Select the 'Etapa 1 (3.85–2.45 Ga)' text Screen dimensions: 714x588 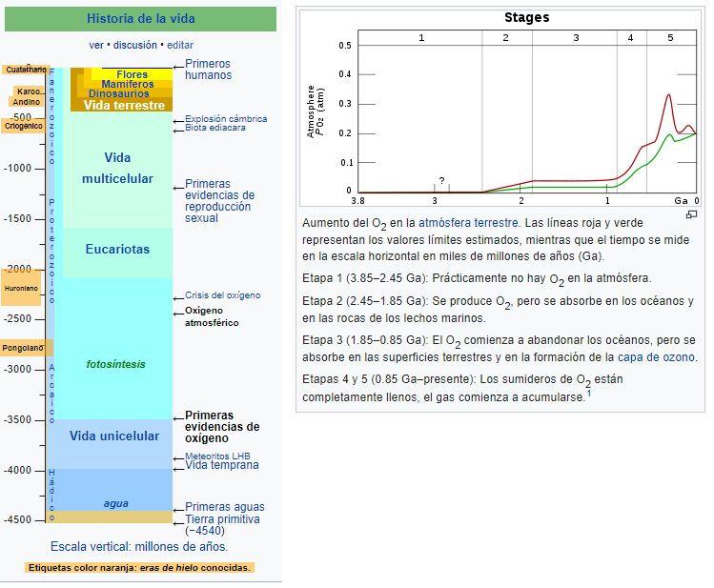point(363,278)
